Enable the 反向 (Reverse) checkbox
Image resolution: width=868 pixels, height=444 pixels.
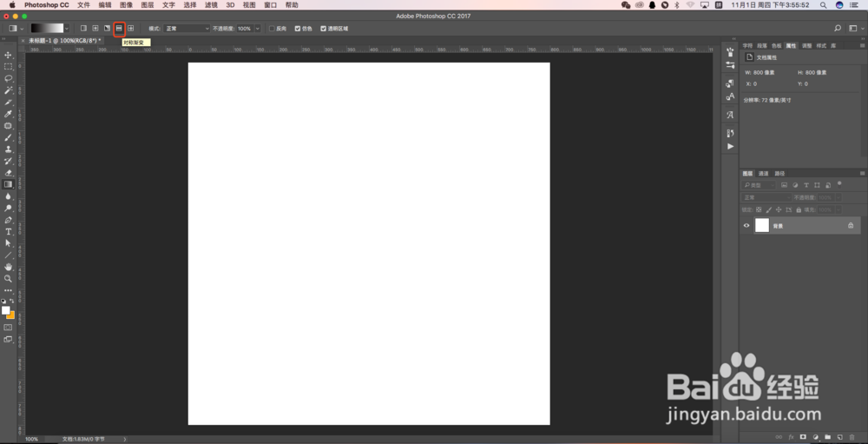click(x=272, y=29)
